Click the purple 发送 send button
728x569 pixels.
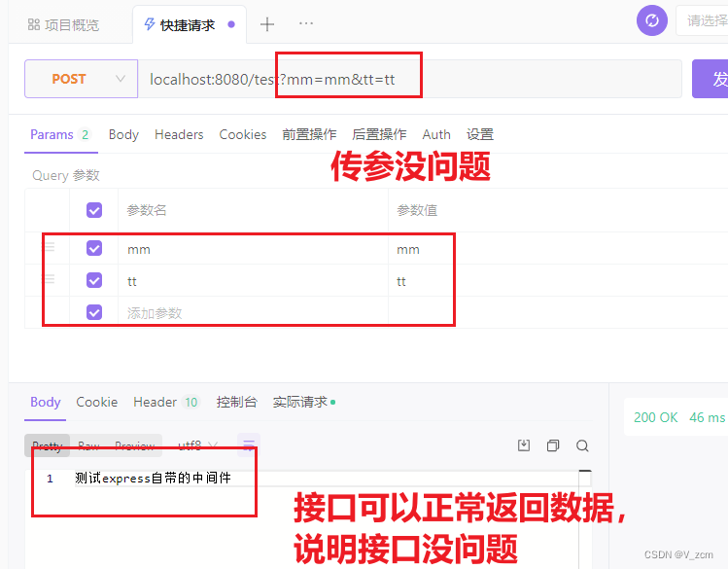coord(710,79)
